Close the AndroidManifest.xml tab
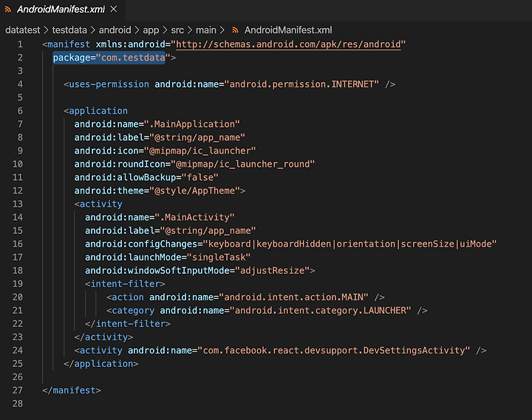Viewport: 532px width, 420px height. pos(114,9)
